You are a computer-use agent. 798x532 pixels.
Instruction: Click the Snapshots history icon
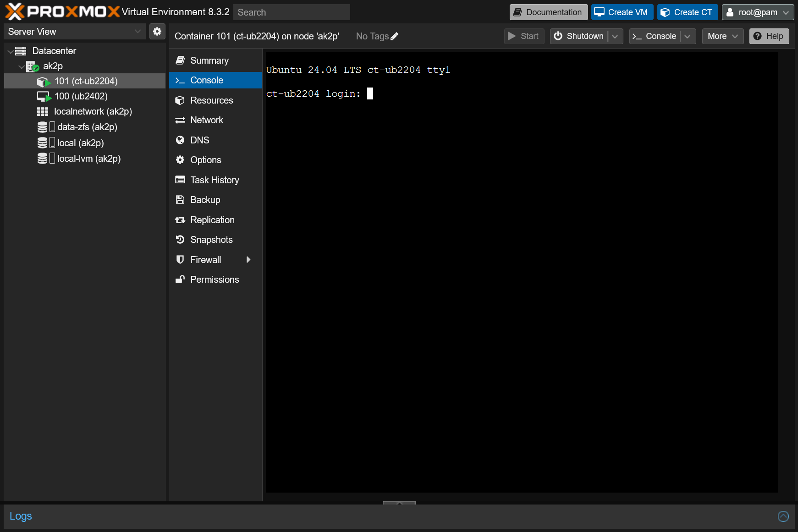180,240
